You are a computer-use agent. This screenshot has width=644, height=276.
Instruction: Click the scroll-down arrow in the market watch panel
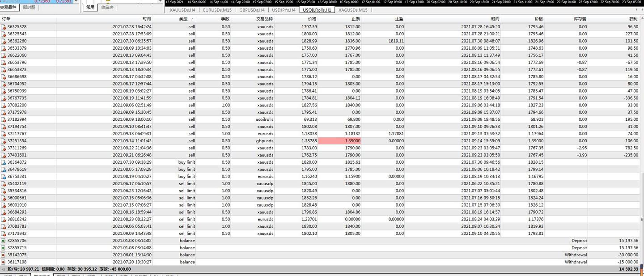coord(76,2)
